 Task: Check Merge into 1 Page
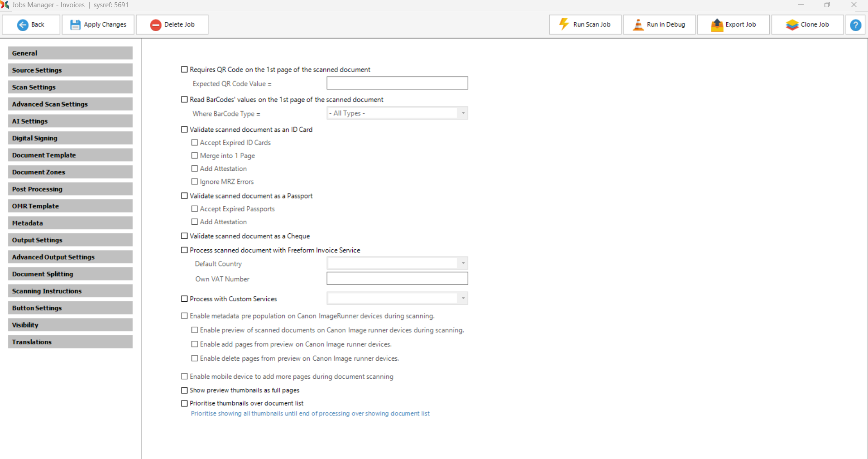[195, 155]
